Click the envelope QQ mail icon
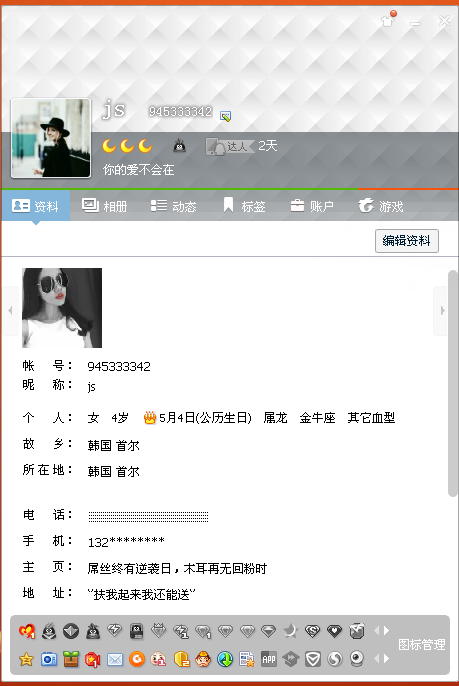The width and height of the screenshot is (459, 686). tap(115, 659)
